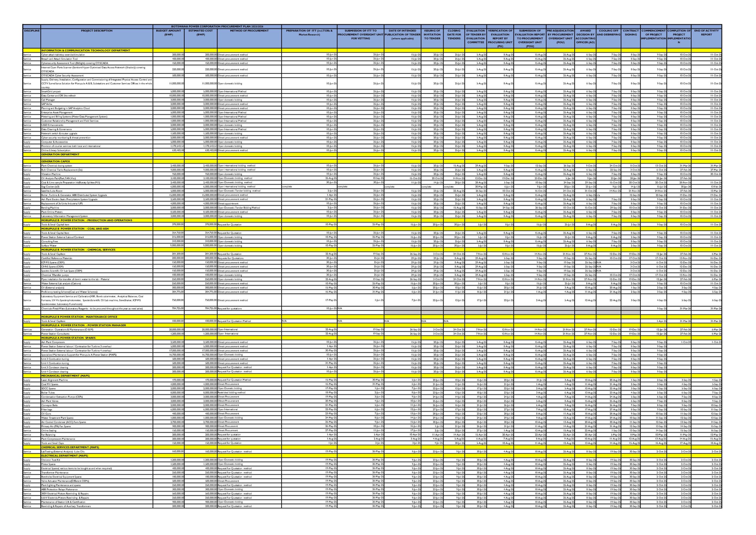
Task: Select the 'Call Manager' cell
Action: 97,100
